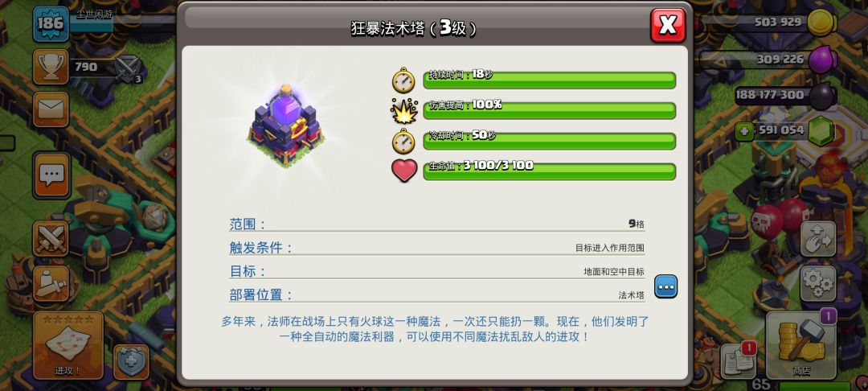Start an attack with 进攻 button
868x391 pixels.
pyautogui.click(x=68, y=345)
